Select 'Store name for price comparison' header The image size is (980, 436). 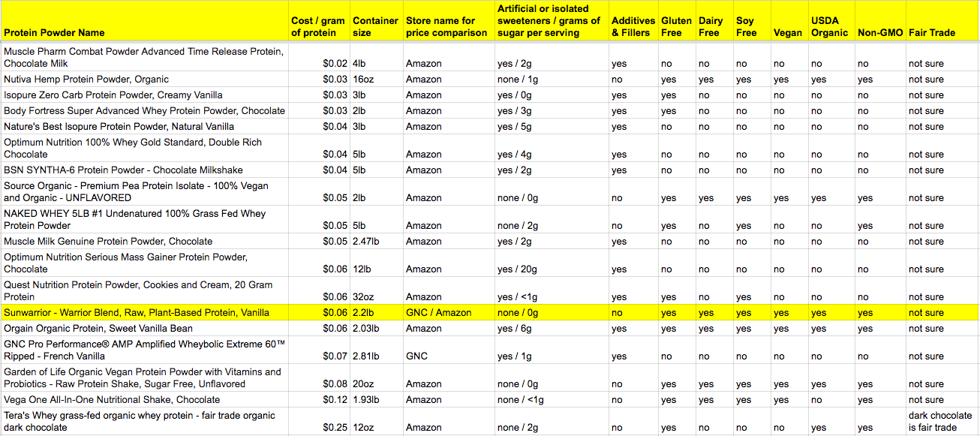click(448, 20)
